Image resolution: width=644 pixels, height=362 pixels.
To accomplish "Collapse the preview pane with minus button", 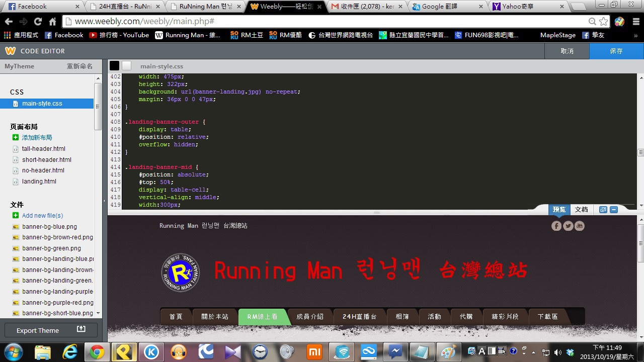I will 613,210.
